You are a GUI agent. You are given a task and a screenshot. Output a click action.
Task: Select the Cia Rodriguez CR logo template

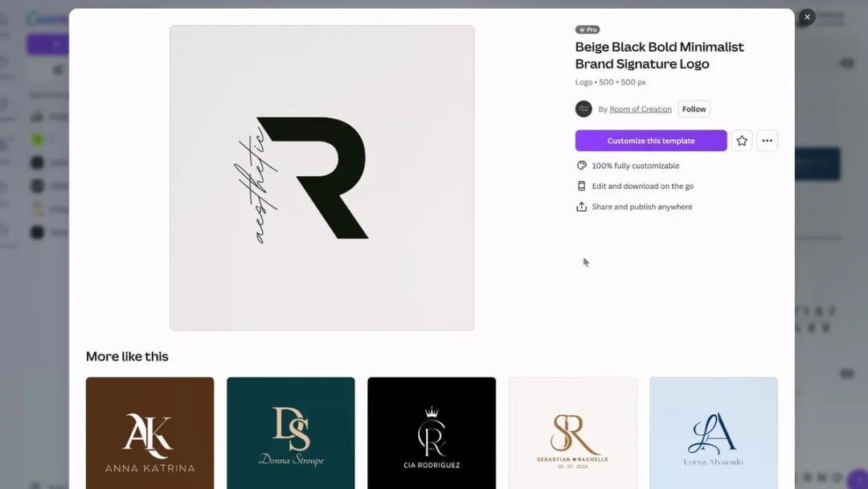[x=432, y=433]
